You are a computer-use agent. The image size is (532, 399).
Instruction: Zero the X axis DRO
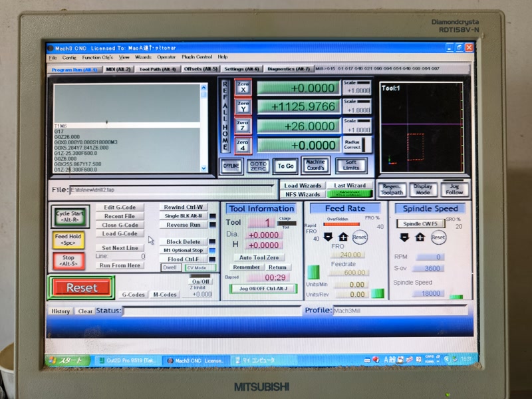[243, 88]
